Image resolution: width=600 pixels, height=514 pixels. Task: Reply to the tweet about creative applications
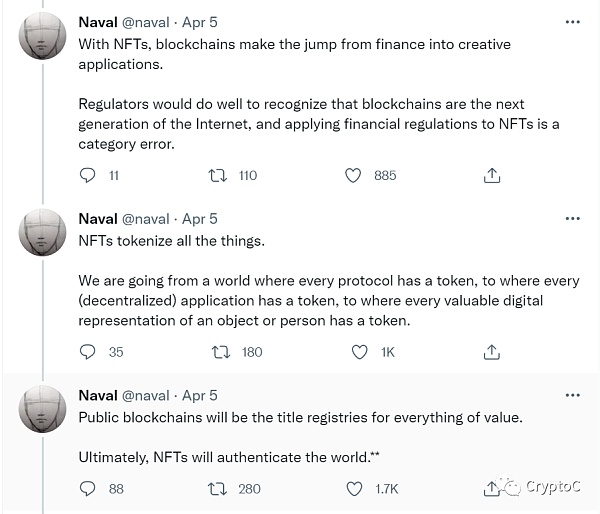tap(88, 175)
